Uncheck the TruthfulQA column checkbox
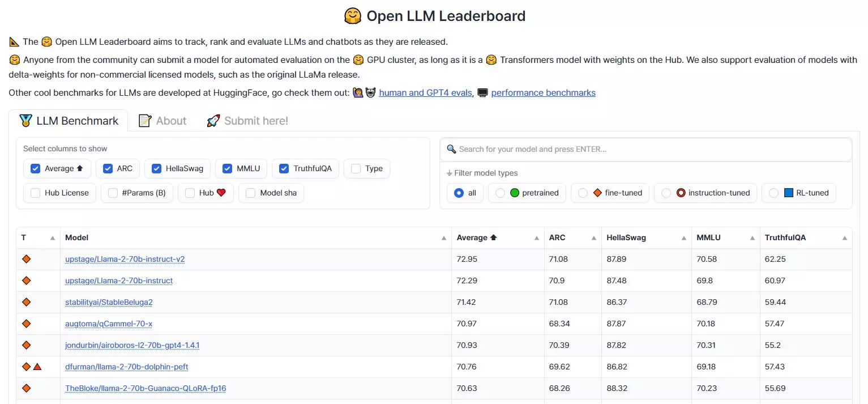 coord(284,168)
